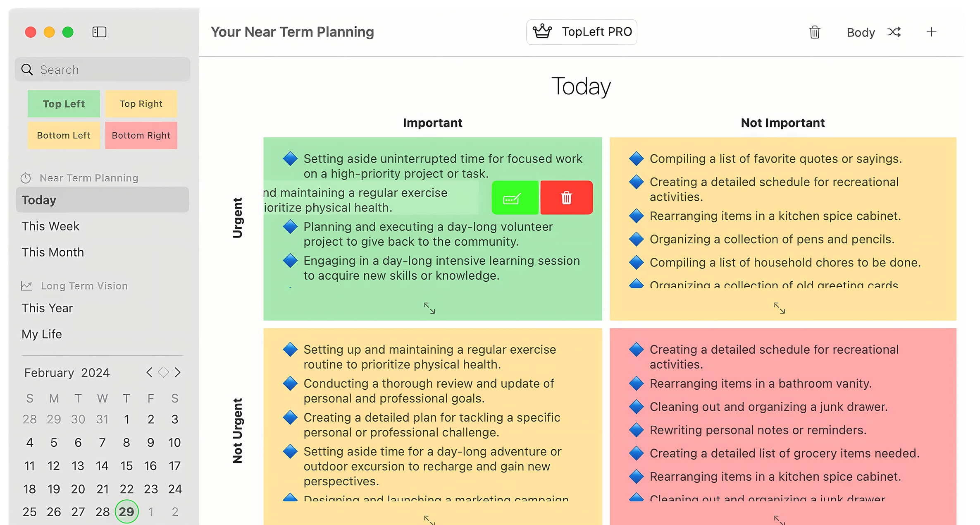Screen dimensions: 980x525
Task: Expand the green Urgent Important quadrant
Action: pyautogui.click(x=429, y=308)
